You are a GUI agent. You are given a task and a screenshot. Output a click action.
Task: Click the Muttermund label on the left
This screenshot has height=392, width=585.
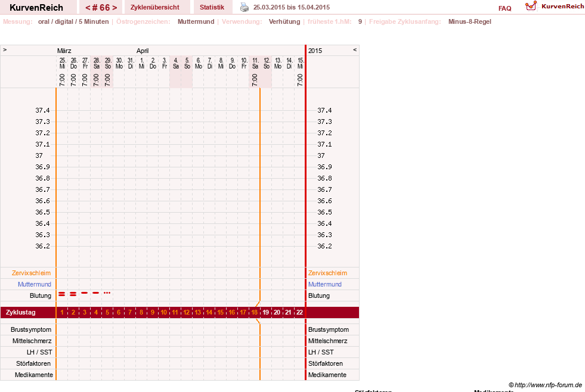point(35,284)
